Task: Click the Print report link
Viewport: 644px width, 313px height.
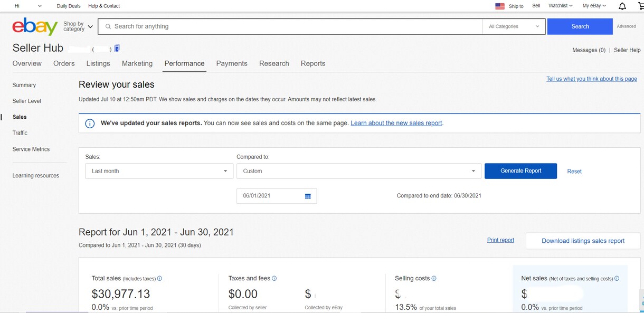Action: click(500, 240)
